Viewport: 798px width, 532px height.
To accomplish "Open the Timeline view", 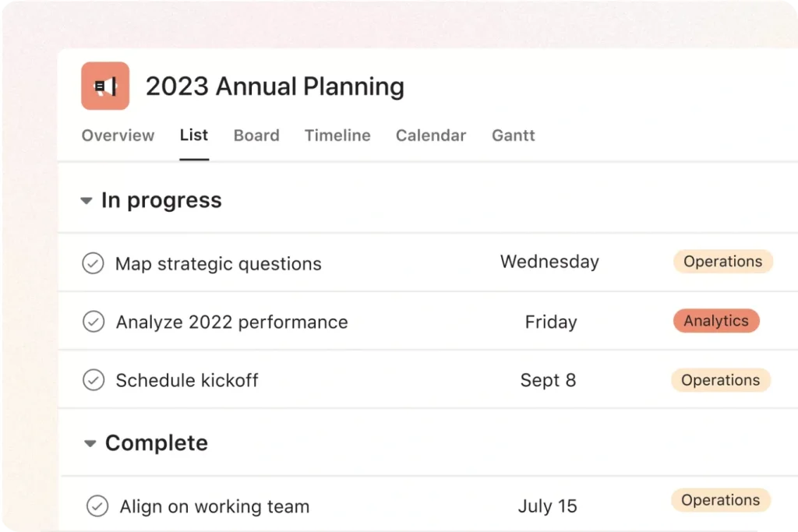I will [337, 135].
